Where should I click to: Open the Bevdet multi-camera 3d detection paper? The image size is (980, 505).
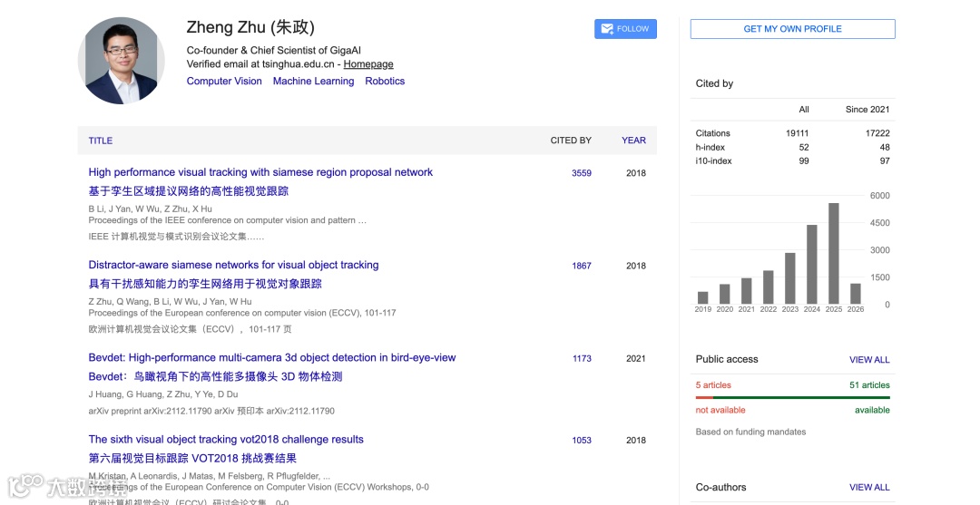272,357
